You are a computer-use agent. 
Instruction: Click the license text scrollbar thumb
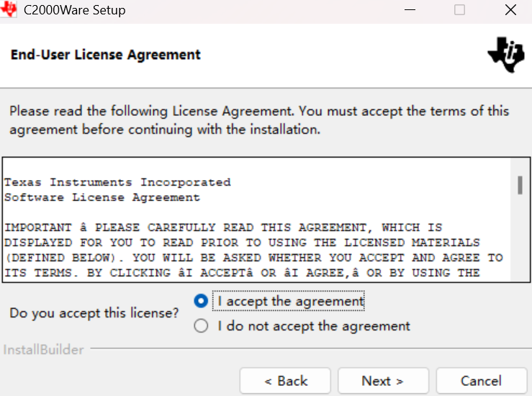click(520, 185)
